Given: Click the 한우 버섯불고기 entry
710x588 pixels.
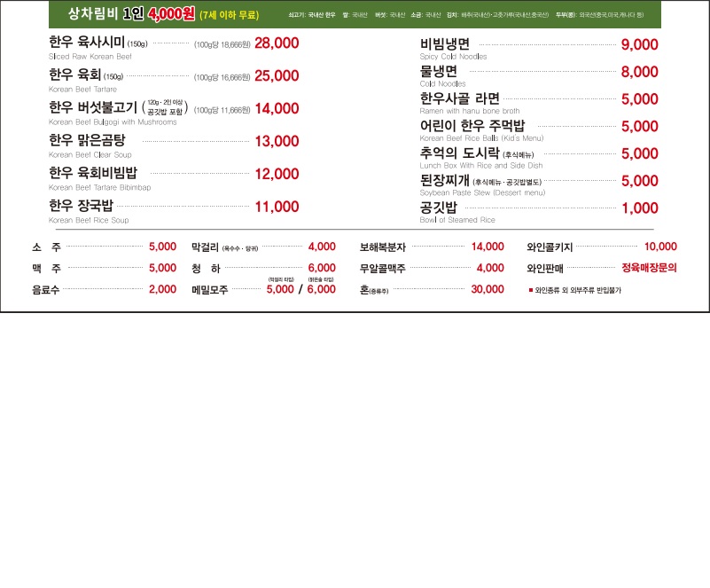Looking at the screenshot, I should (94, 108).
